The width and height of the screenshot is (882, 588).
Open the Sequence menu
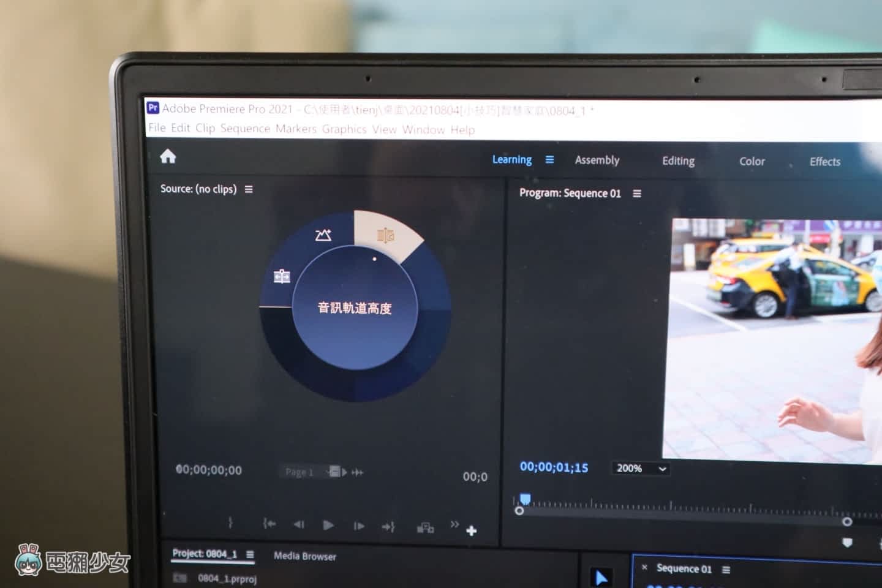(x=245, y=129)
